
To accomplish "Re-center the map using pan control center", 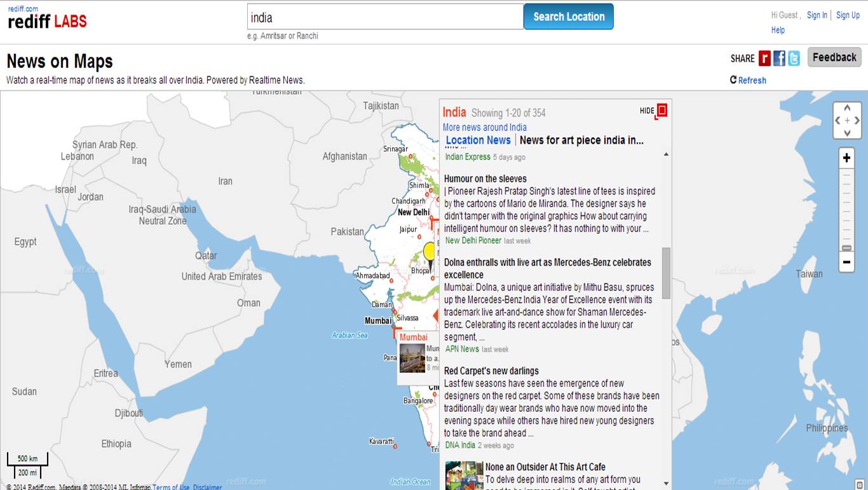I will pyautogui.click(x=847, y=120).
